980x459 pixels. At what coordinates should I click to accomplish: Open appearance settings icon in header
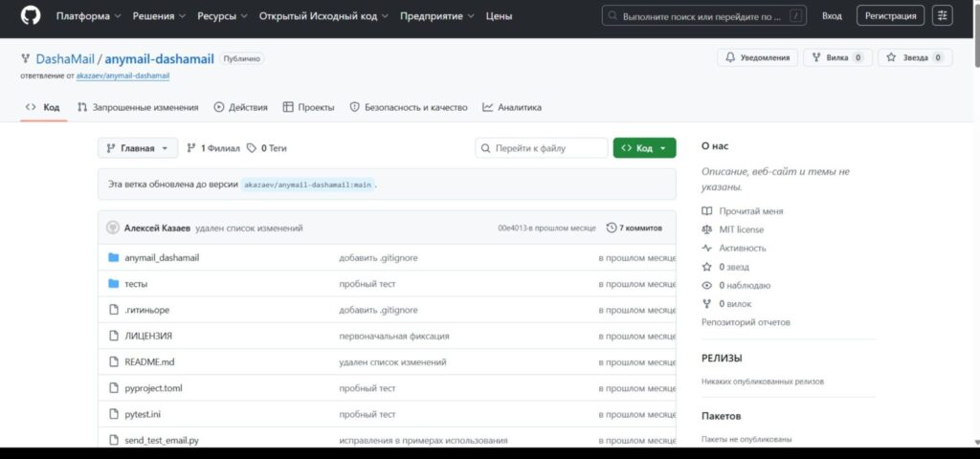943,16
